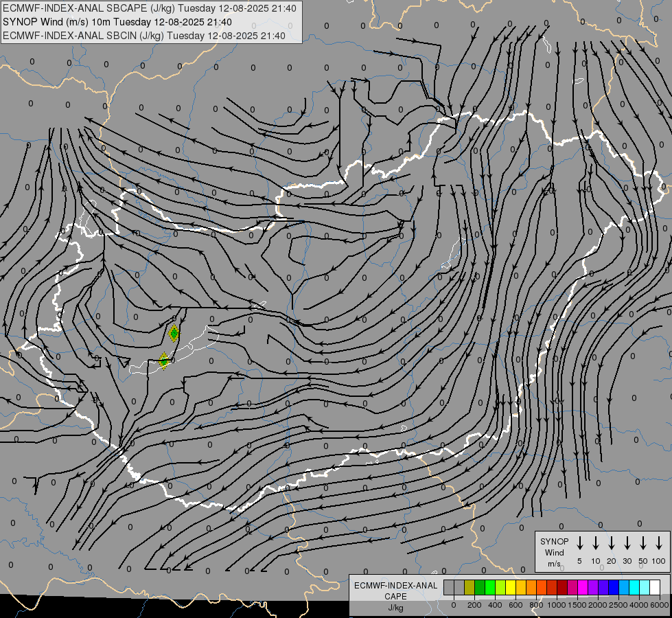672x618 pixels.
Task: Click the wind arrow above the 30 label
Action: (x=627, y=543)
